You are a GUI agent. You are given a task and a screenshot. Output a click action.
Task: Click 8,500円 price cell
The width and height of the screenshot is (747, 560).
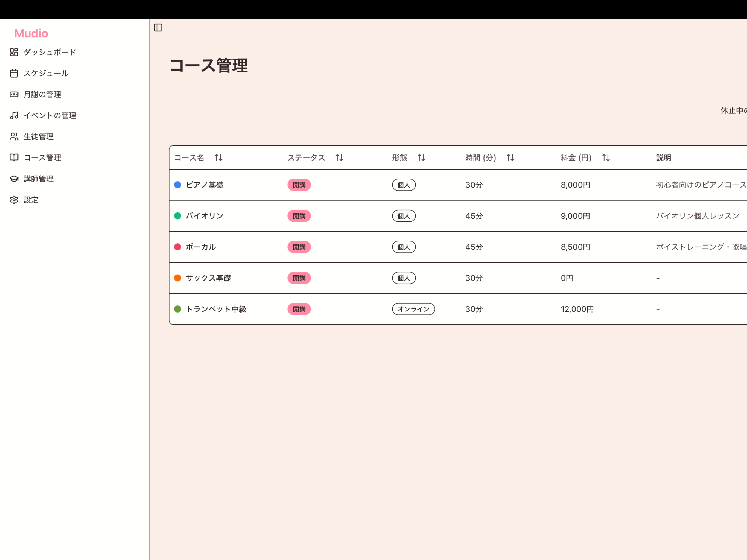click(x=576, y=247)
